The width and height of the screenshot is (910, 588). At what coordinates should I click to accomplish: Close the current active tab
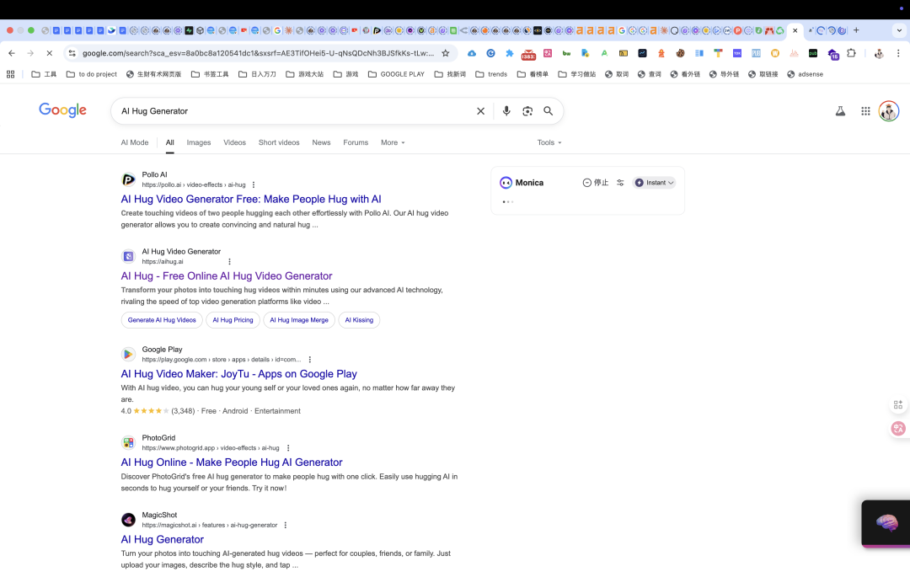click(795, 30)
